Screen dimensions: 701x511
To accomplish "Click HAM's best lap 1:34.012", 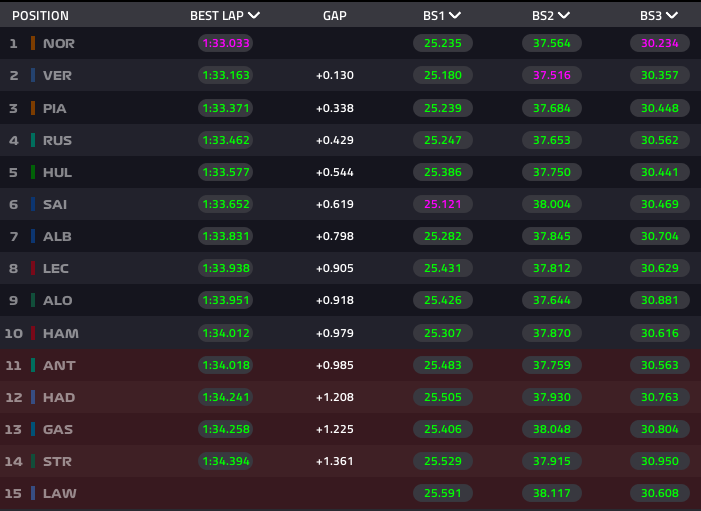I will pyautogui.click(x=225, y=333).
